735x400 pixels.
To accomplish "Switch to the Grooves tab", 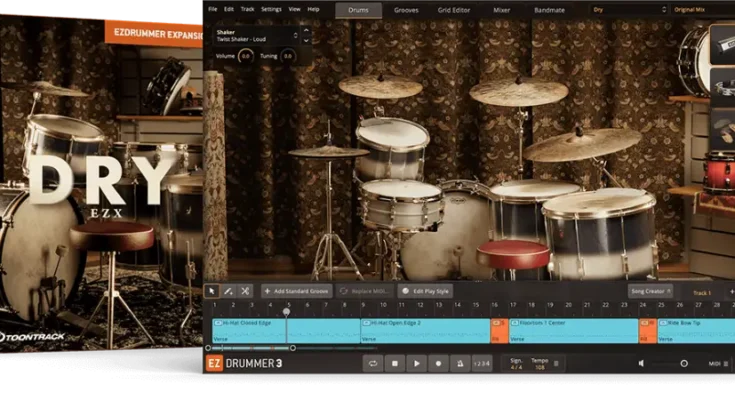I will click(407, 9).
